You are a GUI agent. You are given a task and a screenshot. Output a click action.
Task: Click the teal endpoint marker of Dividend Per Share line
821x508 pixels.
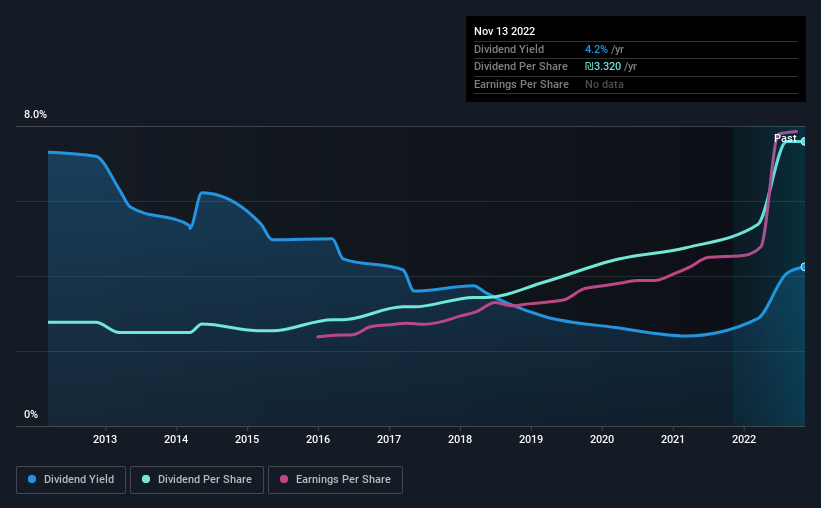[x=804, y=141]
